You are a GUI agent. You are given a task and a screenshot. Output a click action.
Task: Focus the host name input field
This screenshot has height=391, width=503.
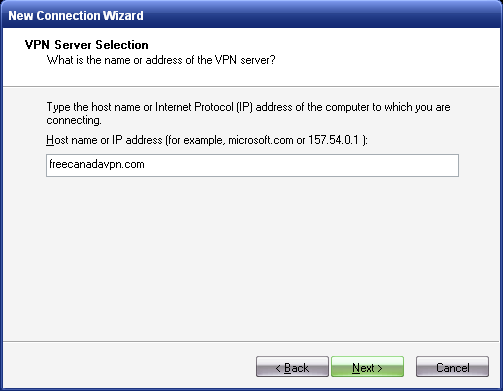pyautogui.click(x=252, y=165)
